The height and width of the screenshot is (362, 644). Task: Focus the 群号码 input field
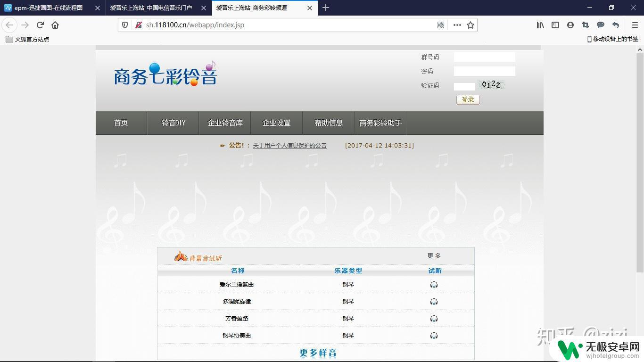pyautogui.click(x=485, y=57)
